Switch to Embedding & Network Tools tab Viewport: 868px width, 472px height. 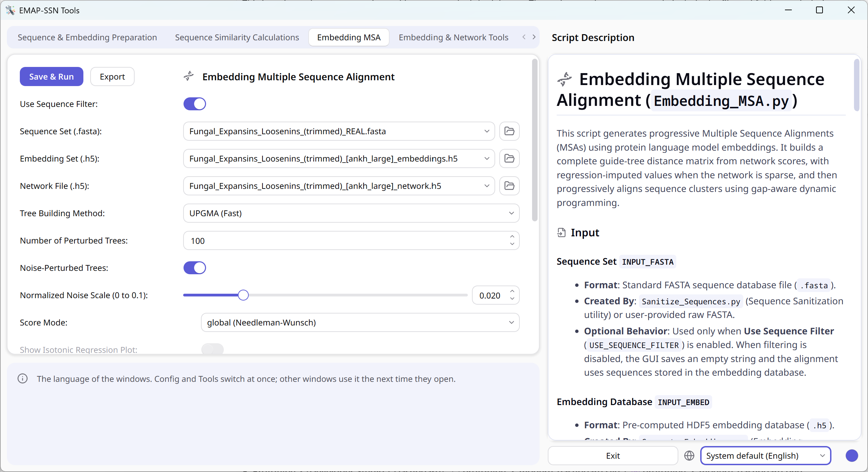453,37
